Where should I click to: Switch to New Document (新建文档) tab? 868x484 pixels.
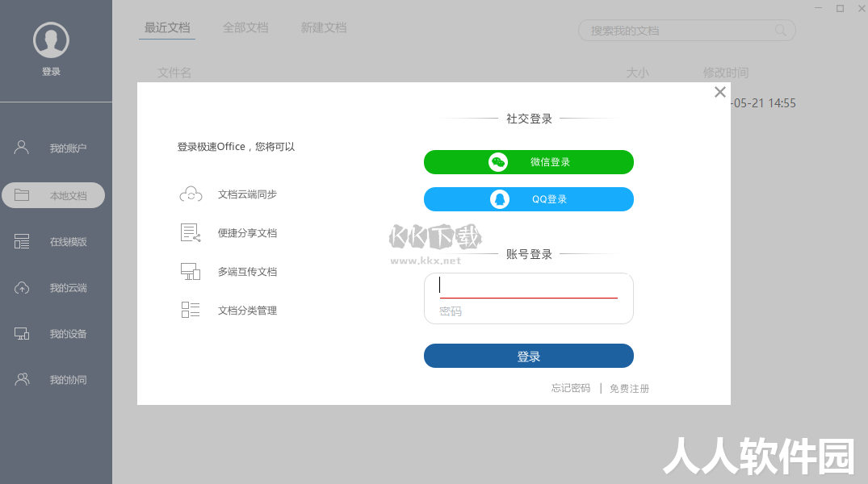point(323,27)
